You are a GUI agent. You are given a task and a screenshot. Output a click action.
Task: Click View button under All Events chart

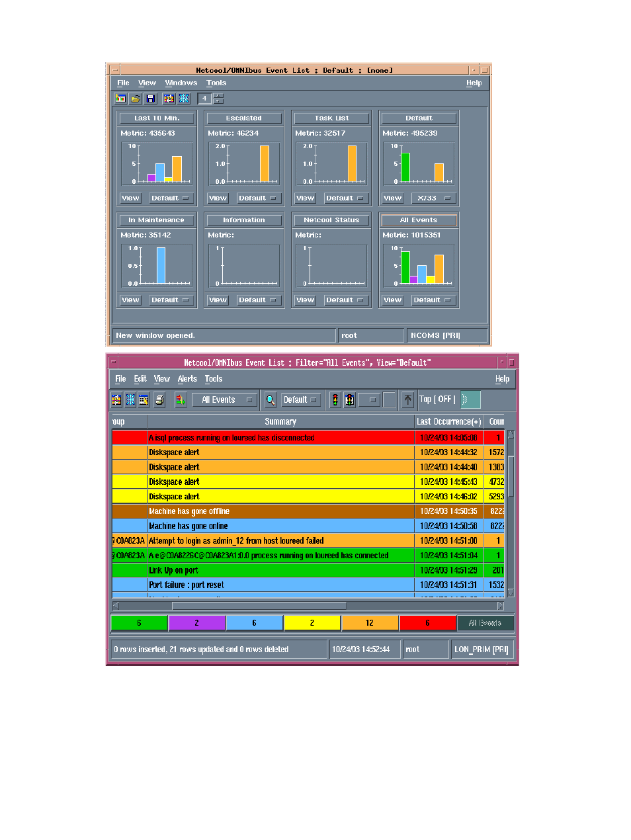392,300
